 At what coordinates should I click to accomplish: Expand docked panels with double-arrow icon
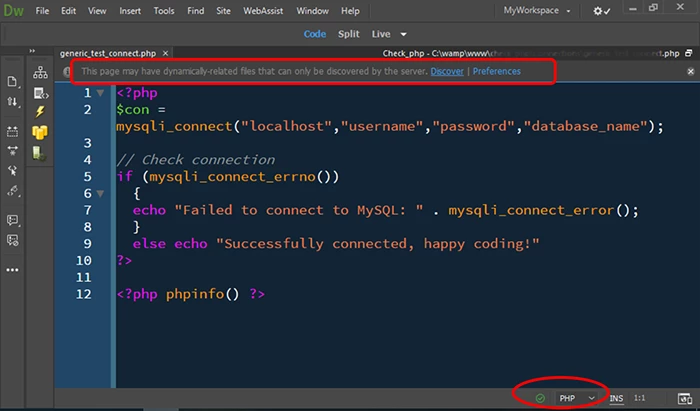pyautogui.click(x=32, y=51)
